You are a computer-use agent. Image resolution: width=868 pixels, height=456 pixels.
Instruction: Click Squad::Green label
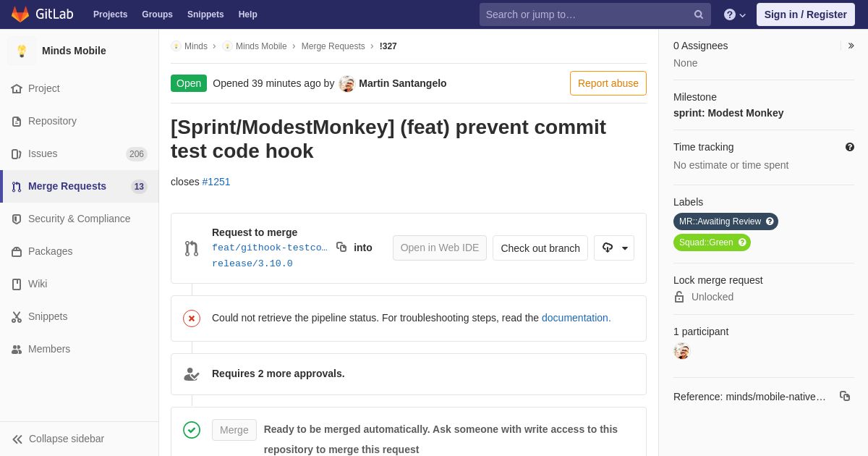(x=706, y=242)
